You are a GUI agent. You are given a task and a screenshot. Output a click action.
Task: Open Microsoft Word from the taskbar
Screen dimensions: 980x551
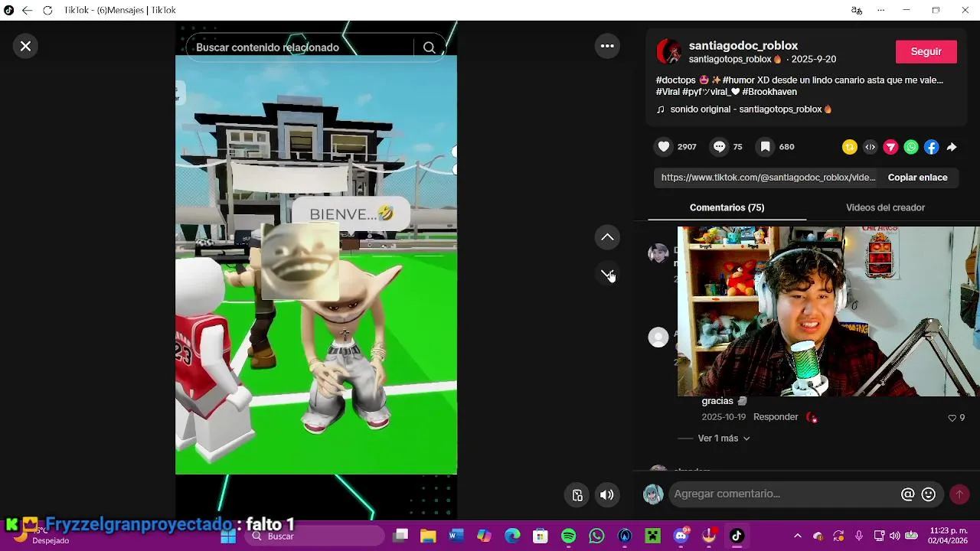tap(456, 536)
